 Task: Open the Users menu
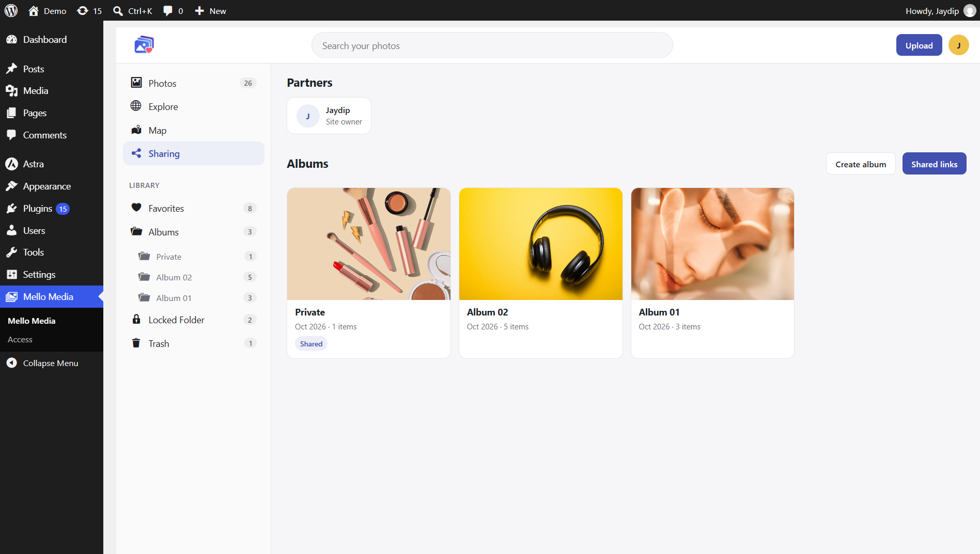(x=52, y=231)
